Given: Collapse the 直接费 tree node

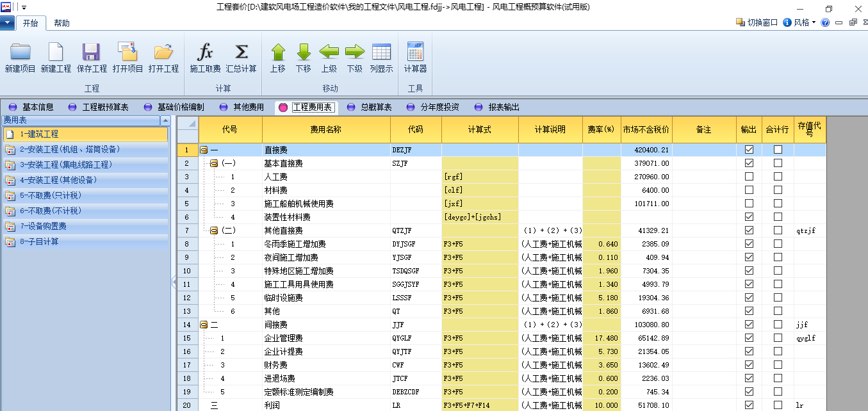Looking at the screenshot, I should click(x=204, y=150).
